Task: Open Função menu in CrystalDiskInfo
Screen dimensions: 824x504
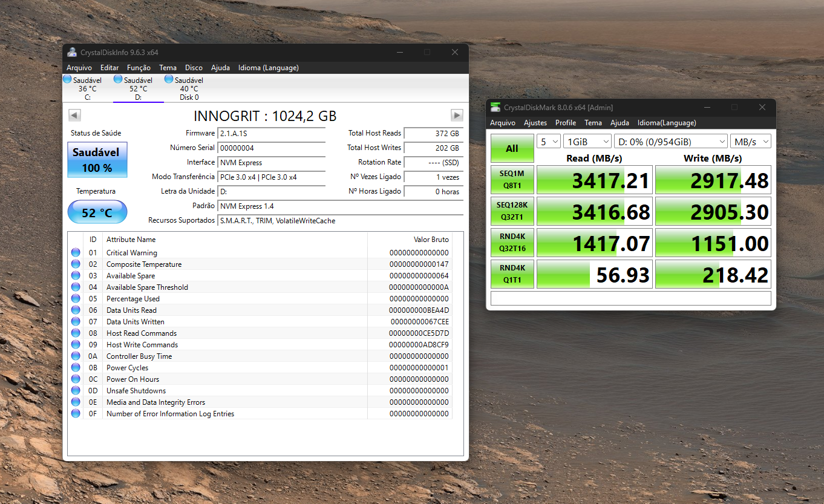Action: point(139,68)
